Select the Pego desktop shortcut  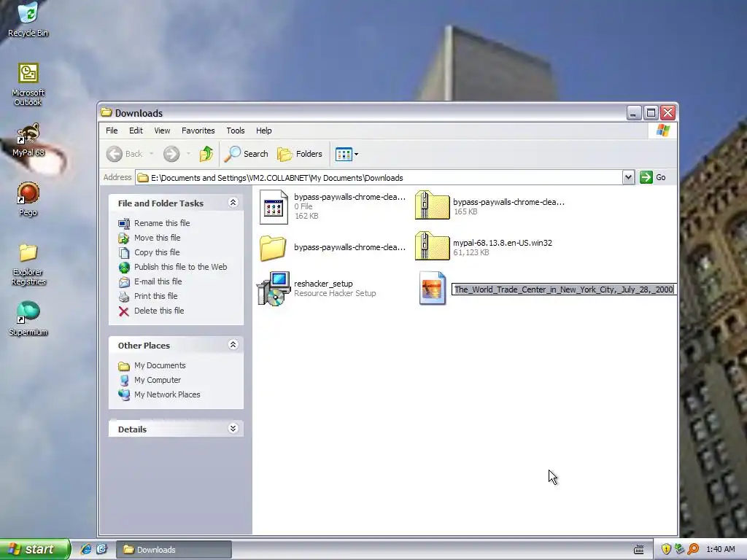click(28, 199)
